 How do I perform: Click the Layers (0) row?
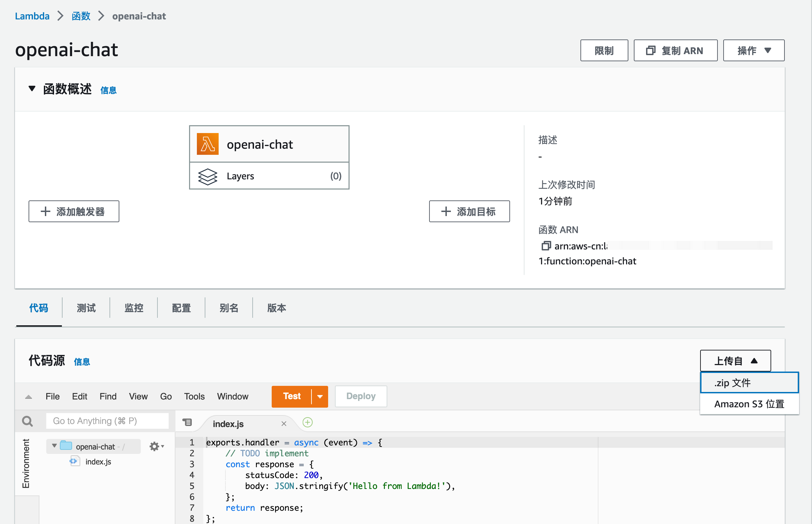[x=269, y=176]
